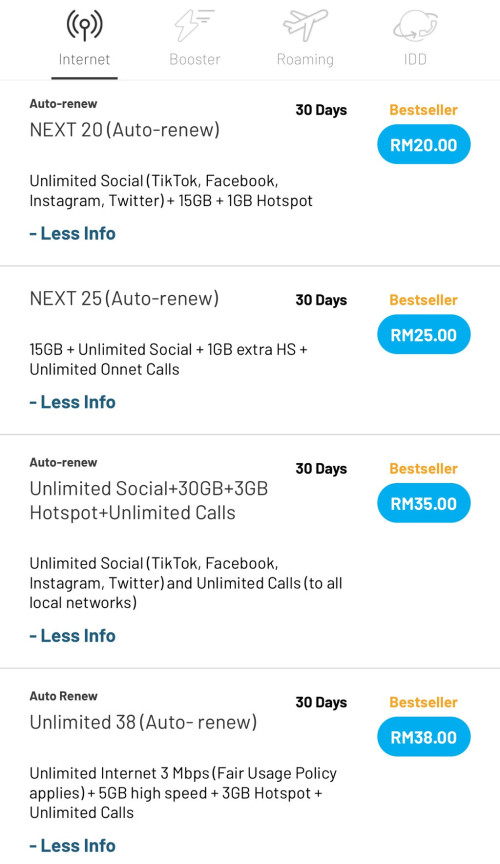Collapse NEXT 25 details with Less Info

(72, 402)
